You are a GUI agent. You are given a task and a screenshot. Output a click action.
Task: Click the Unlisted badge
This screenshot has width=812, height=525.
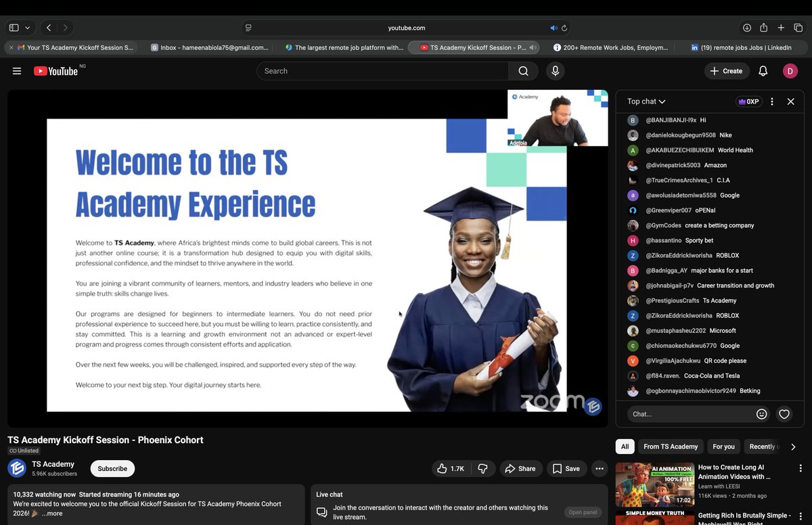(24, 451)
